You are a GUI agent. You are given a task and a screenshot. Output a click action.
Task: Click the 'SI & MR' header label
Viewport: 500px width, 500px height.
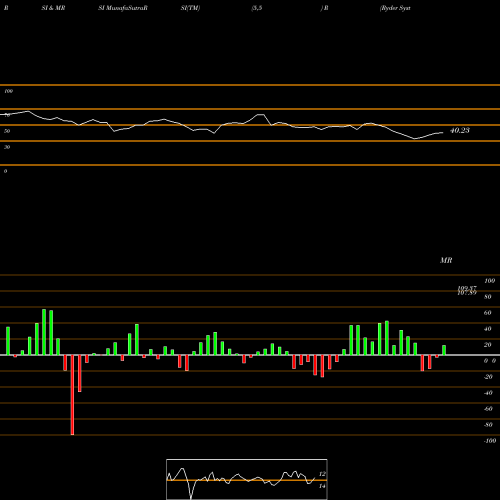tap(53, 8)
